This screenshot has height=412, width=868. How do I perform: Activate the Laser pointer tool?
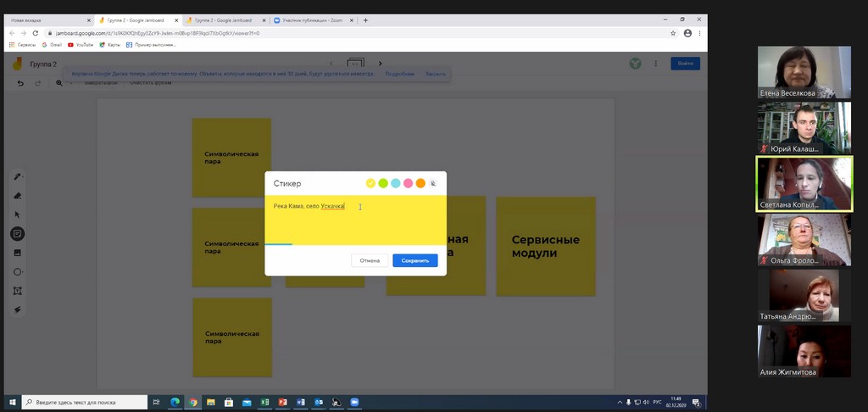click(x=17, y=310)
